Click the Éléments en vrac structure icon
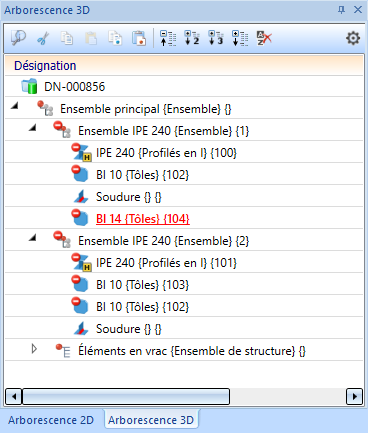The image size is (368, 433). 63,350
